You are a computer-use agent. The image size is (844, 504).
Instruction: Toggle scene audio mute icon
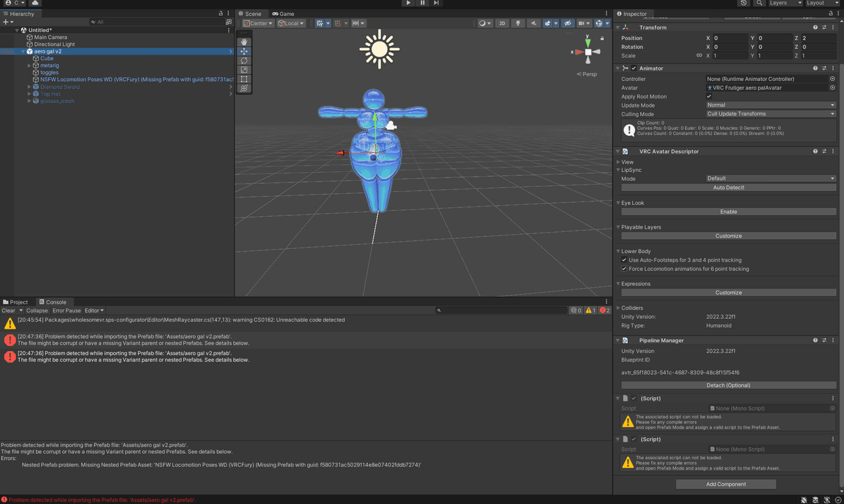[535, 23]
